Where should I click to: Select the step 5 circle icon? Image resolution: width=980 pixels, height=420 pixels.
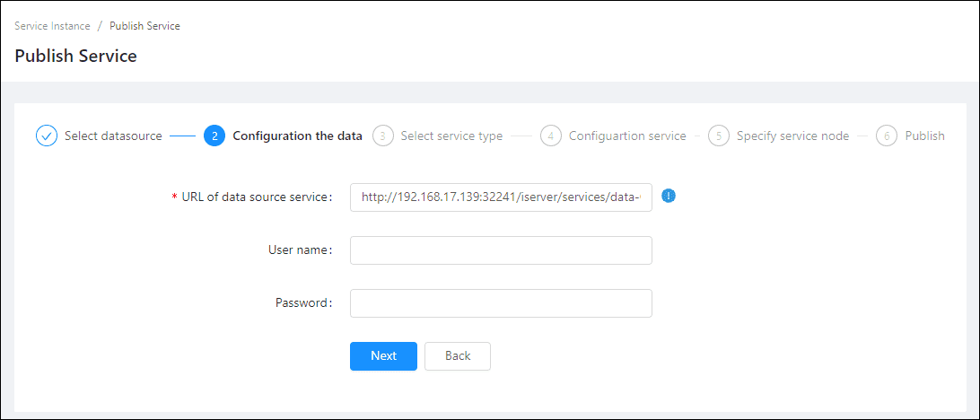point(718,136)
